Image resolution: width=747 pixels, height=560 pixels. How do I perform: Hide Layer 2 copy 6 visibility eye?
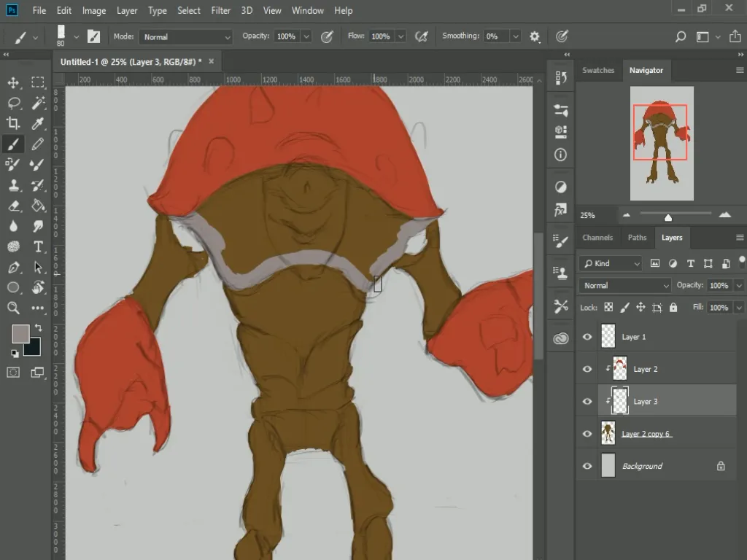[x=587, y=434]
